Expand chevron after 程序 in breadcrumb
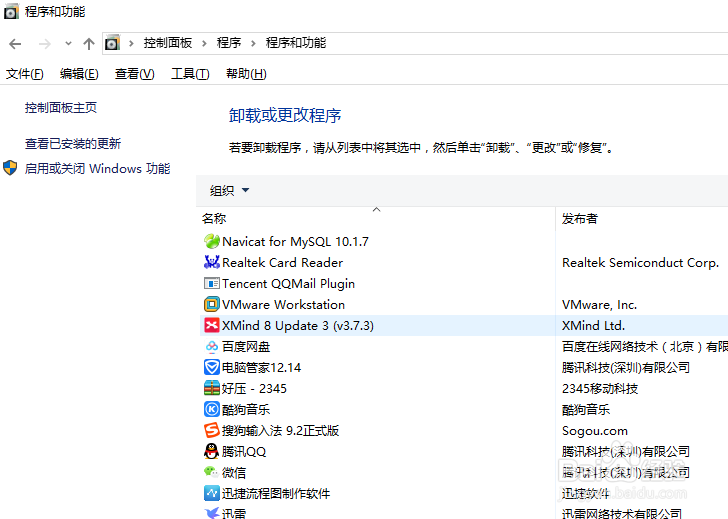 253,43
